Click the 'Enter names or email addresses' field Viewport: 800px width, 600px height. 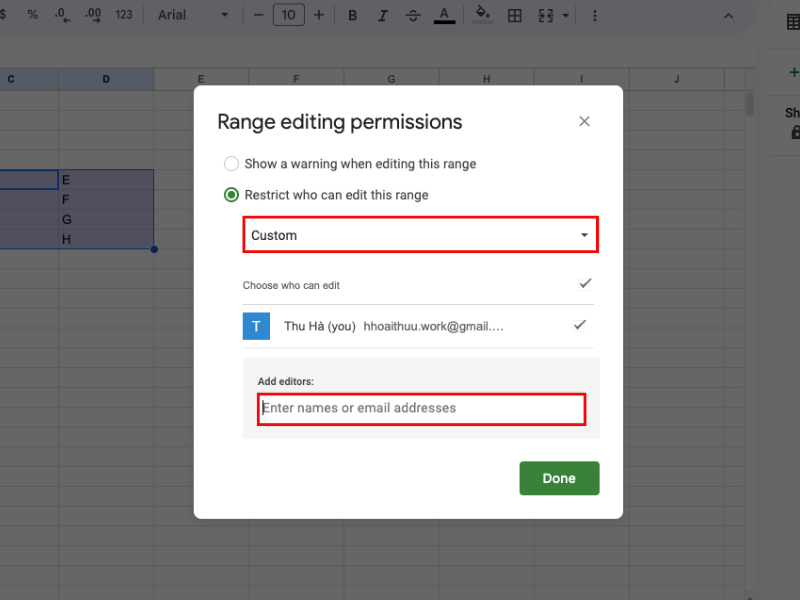[421, 409]
